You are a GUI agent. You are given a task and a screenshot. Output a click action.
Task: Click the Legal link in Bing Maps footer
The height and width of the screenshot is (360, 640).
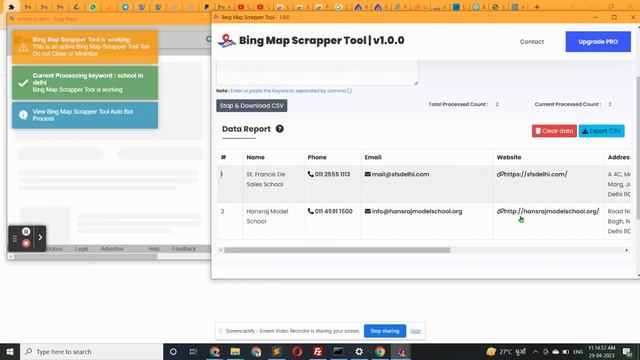(x=82, y=249)
